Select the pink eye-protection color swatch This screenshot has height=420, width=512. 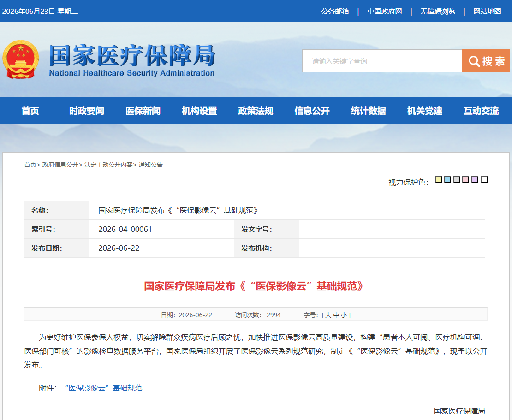coord(466,179)
